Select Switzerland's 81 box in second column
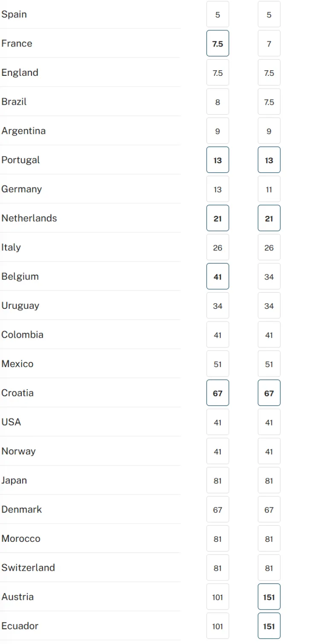This screenshot has height=644, width=324. click(x=269, y=568)
